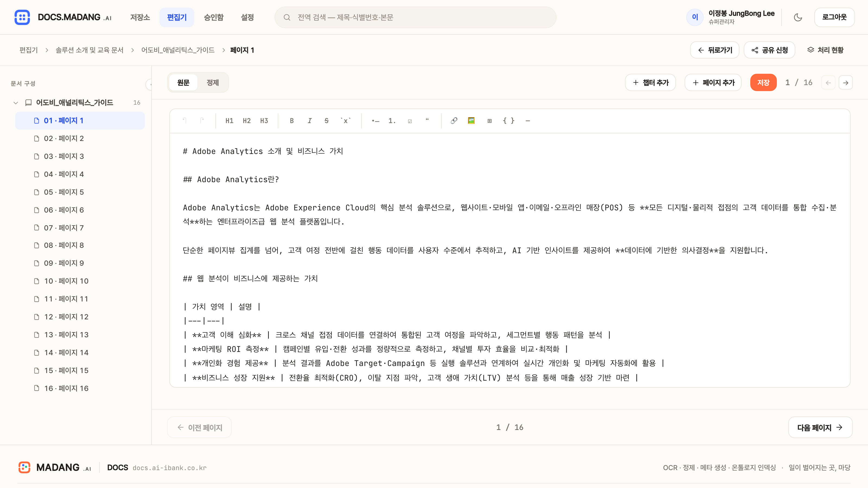Select 07 · 페이지 7 in tree
The width and height of the screenshot is (868, 488).
coord(80,228)
